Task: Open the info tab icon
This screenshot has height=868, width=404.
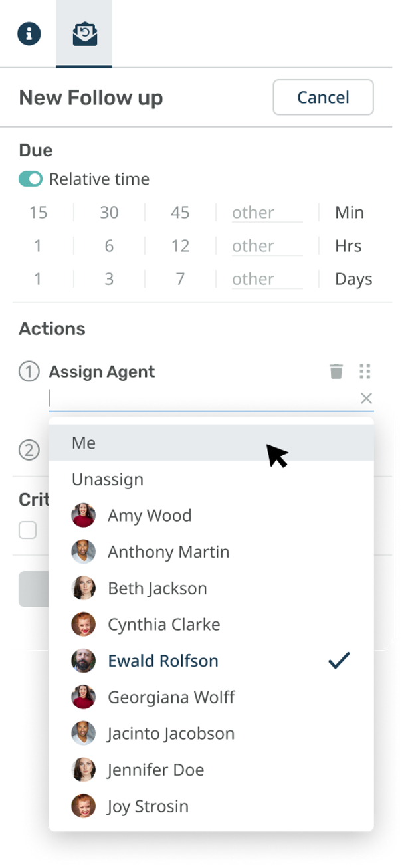Action: 29,34
